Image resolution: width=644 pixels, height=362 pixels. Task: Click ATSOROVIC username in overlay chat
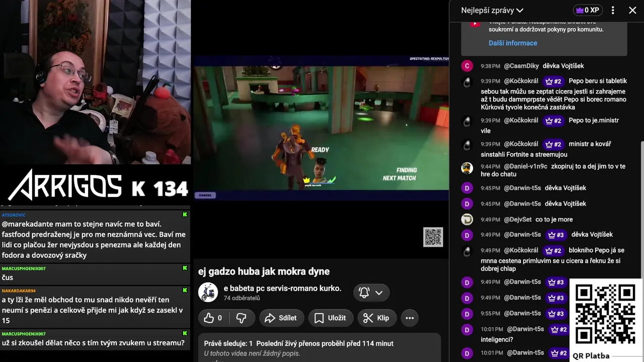tap(14, 215)
